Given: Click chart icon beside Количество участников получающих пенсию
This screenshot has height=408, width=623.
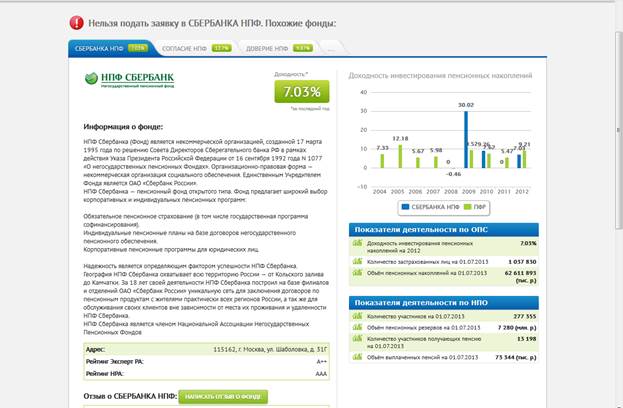Looking at the screenshot, I should click(357, 338).
